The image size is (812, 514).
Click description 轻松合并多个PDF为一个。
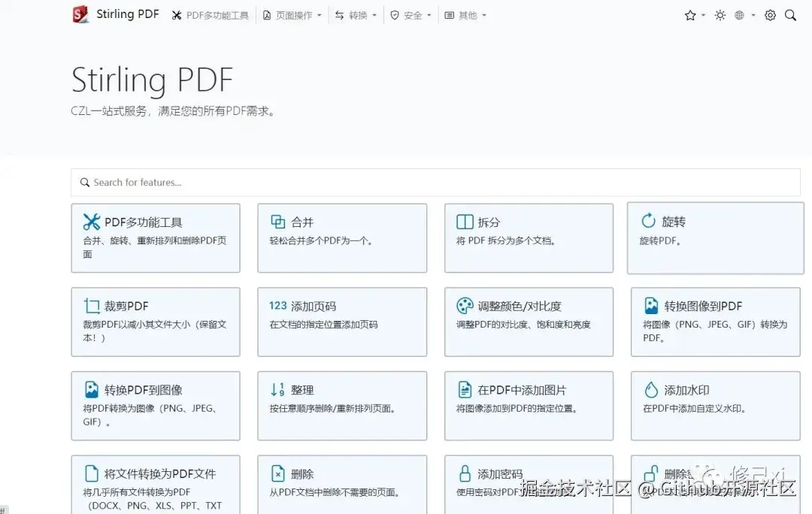321,240
